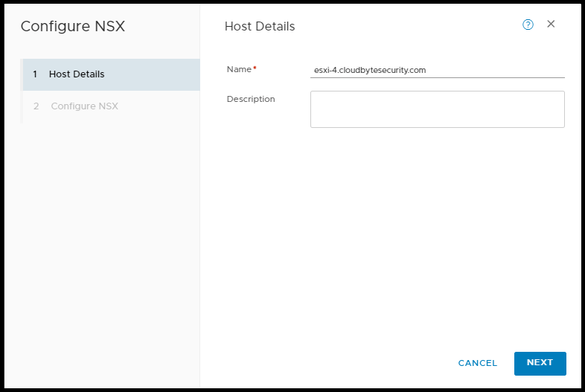
Task: Focus the Description text box
Action: [437, 109]
